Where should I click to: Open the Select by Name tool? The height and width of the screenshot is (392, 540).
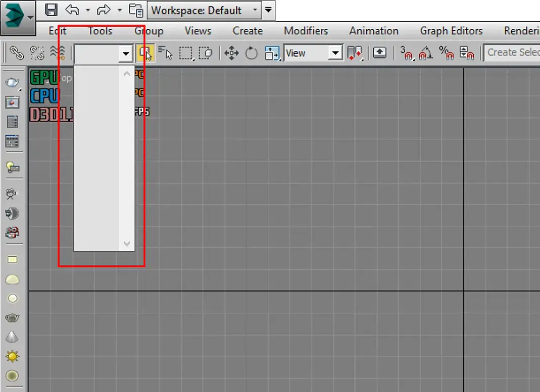165,53
